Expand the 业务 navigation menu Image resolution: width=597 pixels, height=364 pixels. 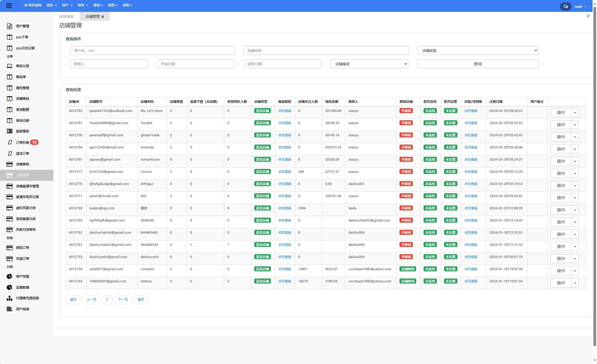pos(51,6)
